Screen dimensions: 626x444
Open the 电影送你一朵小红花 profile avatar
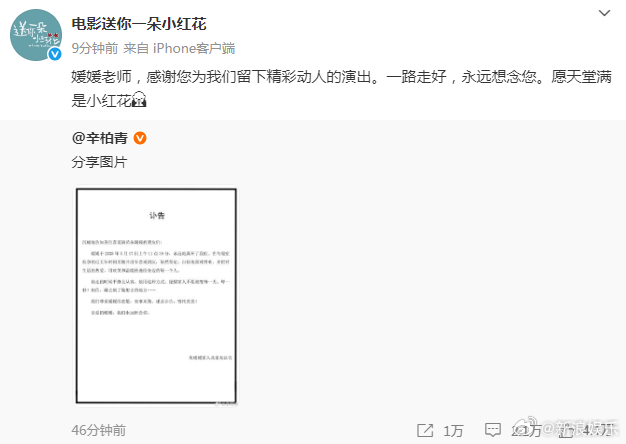coord(36,35)
